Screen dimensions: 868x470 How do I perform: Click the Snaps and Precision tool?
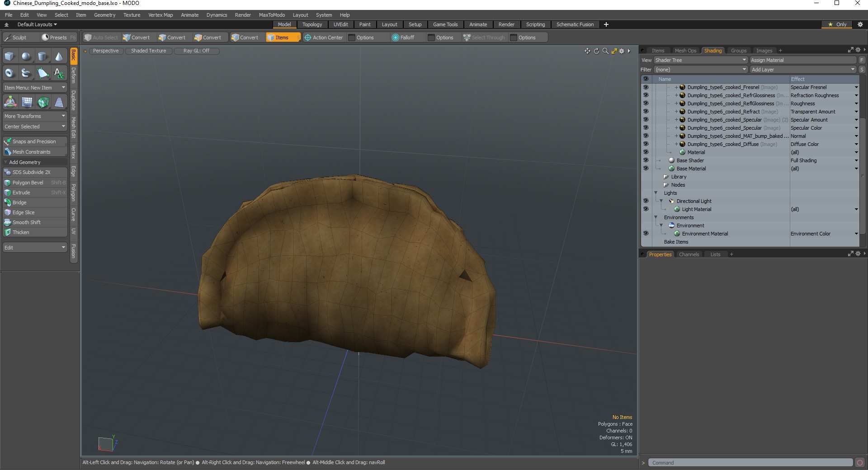pos(35,141)
